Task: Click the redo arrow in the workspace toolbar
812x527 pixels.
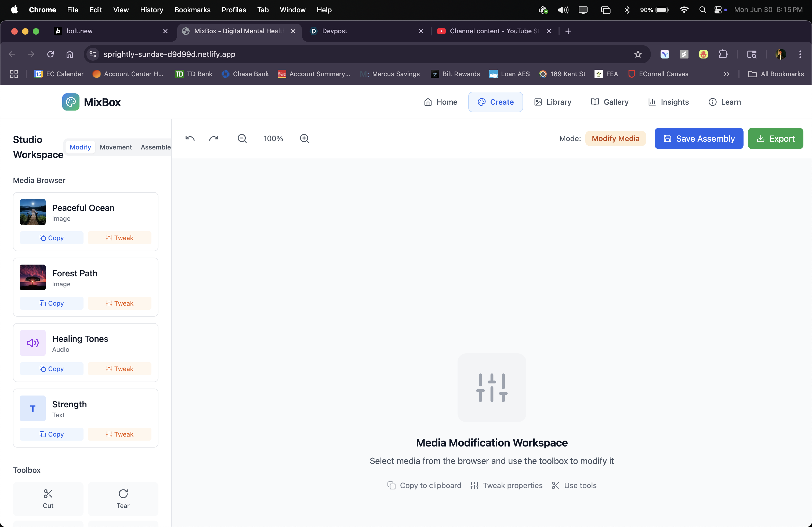Action: pyautogui.click(x=213, y=138)
